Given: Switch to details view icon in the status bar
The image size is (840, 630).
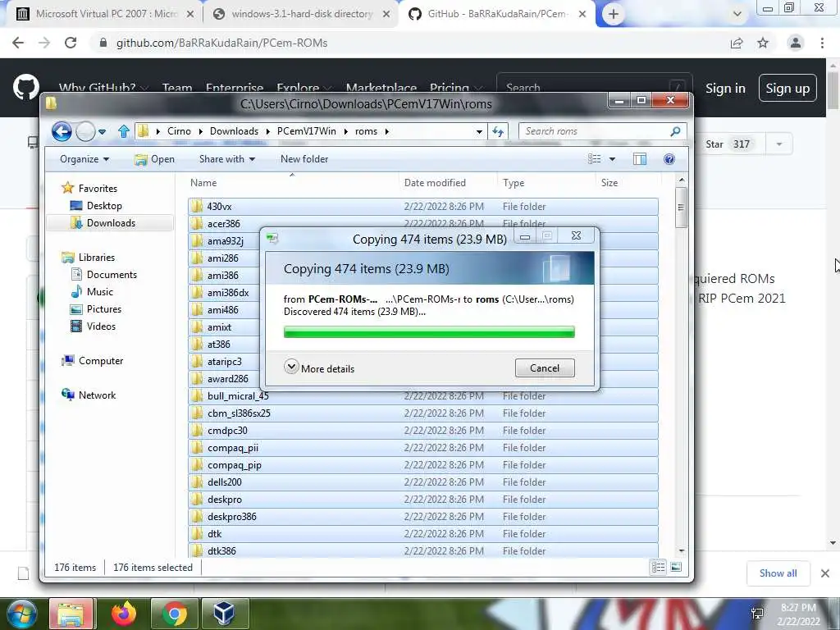Looking at the screenshot, I should [659, 568].
